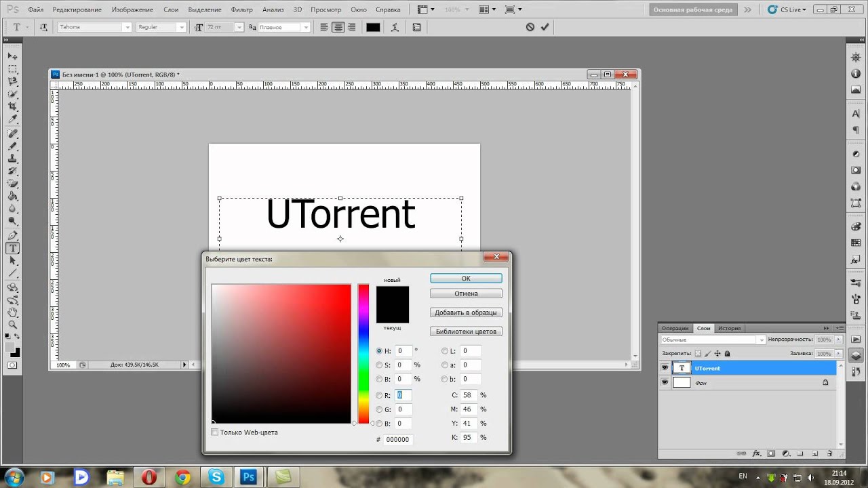Select the Pen tool
The height and width of the screenshot is (488, 868).
click(13, 236)
